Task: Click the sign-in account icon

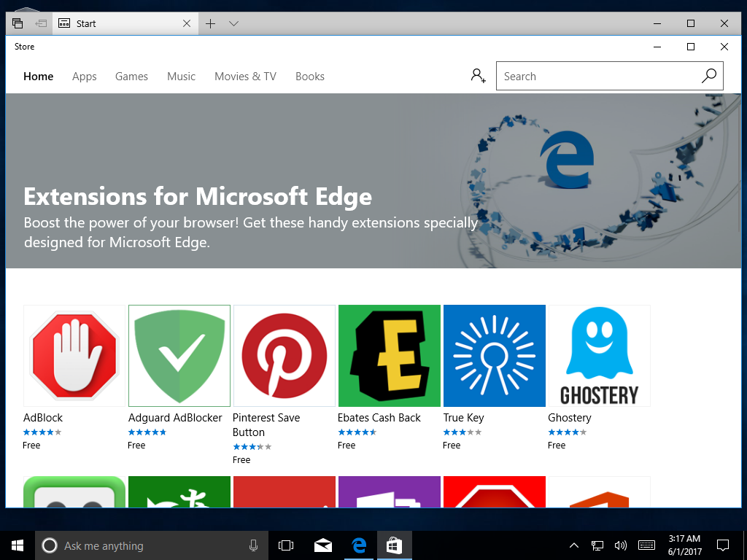Action: pos(478,76)
